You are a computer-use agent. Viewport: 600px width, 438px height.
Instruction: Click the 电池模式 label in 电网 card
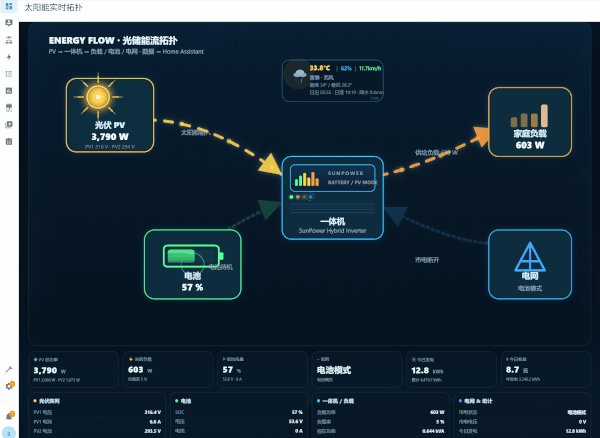coord(530,288)
